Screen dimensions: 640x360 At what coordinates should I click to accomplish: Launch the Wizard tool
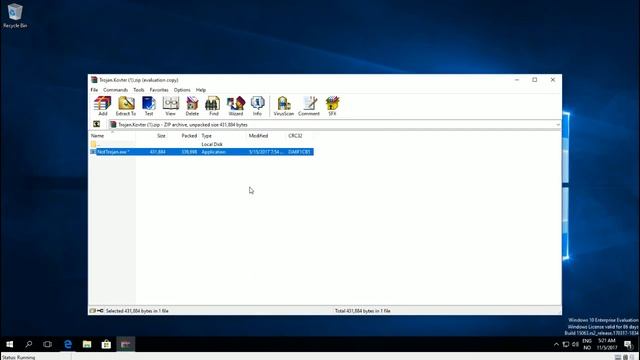[x=236, y=106]
